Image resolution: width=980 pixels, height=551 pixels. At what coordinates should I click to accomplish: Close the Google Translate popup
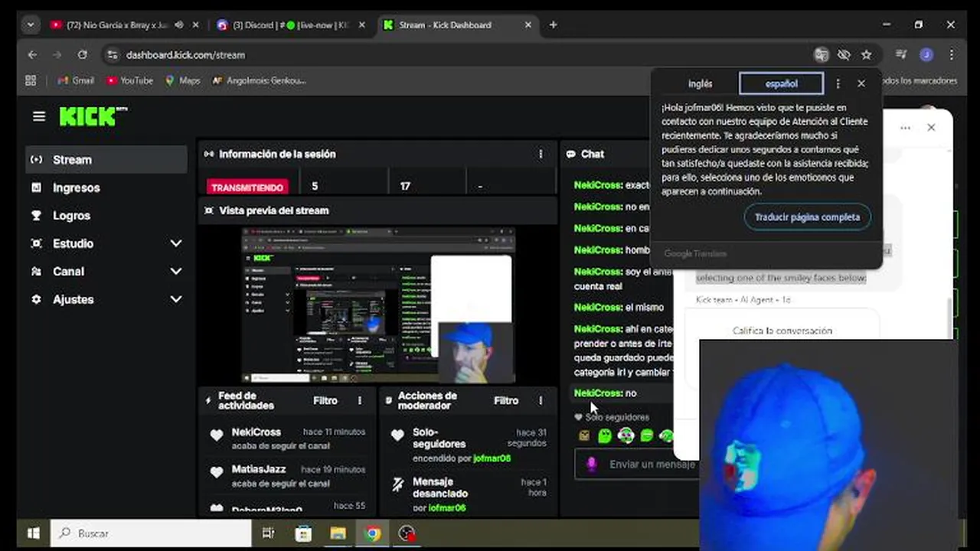click(x=861, y=83)
